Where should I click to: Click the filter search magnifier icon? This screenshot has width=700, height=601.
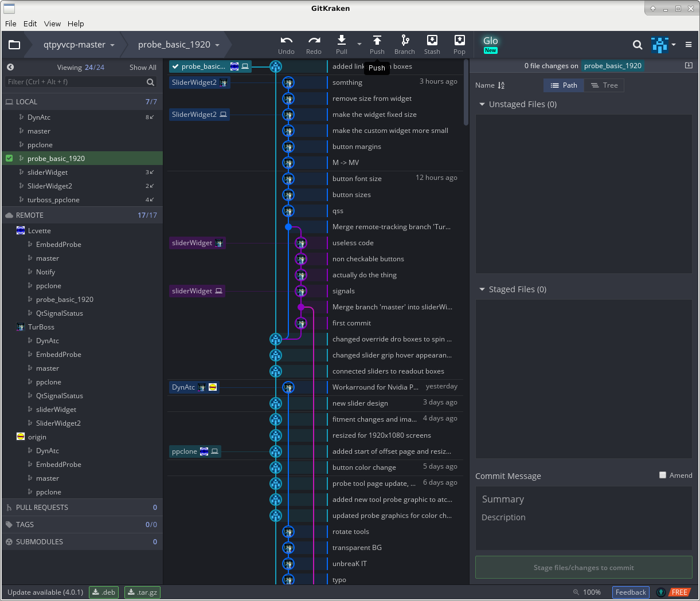click(x=150, y=82)
